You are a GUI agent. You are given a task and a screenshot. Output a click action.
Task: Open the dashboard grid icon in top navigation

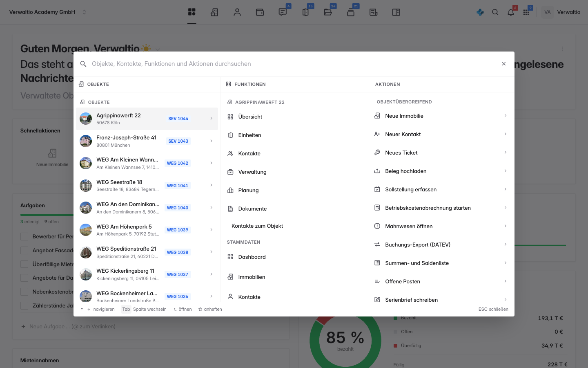tap(192, 12)
